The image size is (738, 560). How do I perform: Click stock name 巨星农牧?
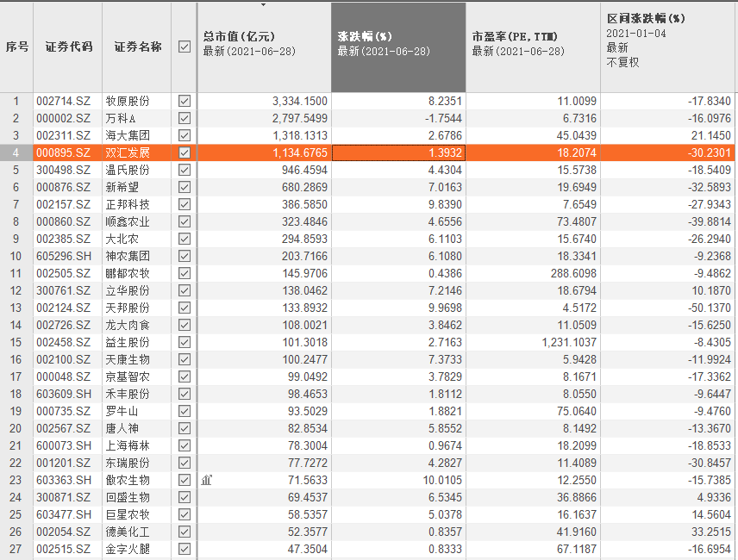(x=128, y=514)
